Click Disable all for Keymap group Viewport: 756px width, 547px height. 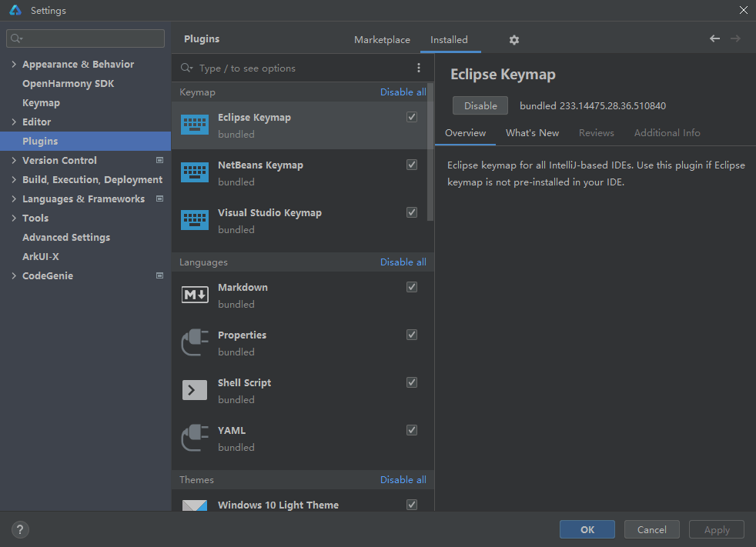coord(403,92)
